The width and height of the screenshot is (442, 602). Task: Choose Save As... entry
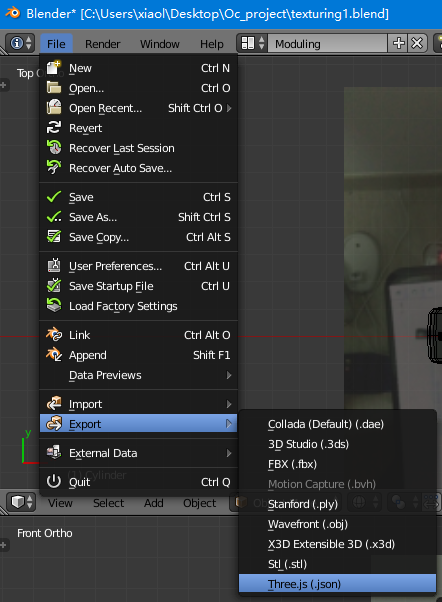click(x=139, y=217)
